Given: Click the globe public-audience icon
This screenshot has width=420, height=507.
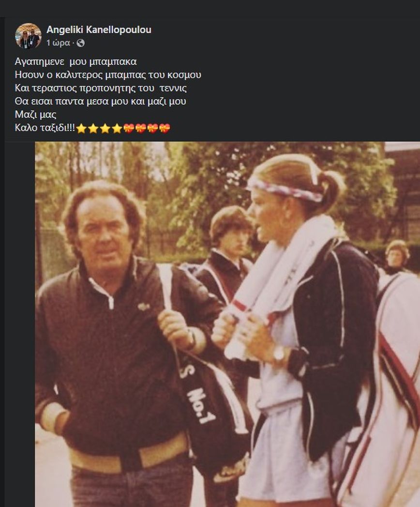Looking at the screenshot, I should (80, 43).
